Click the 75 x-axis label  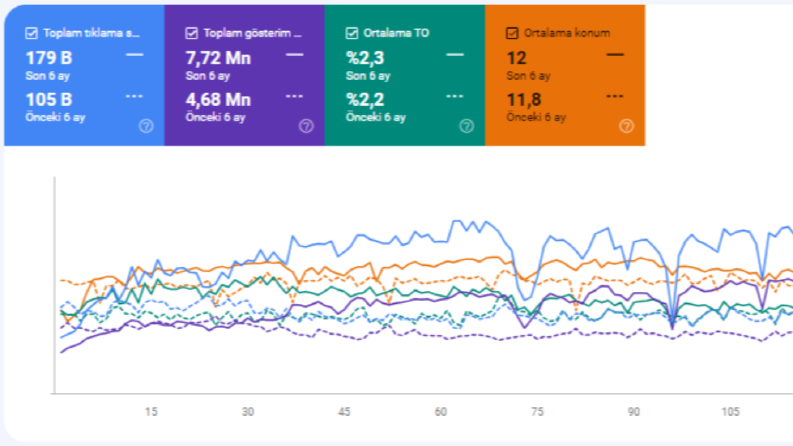538,412
